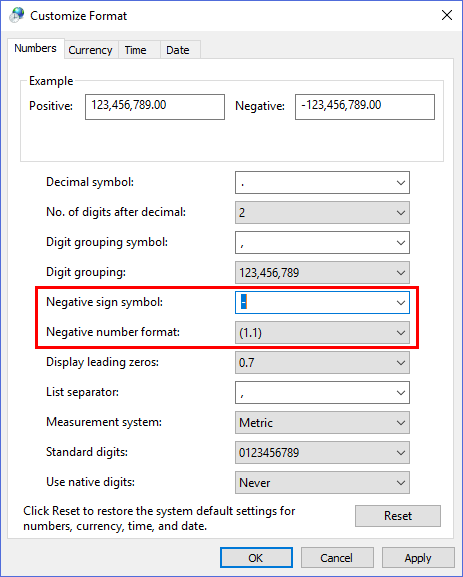Open the Standard digits dropdown

322,453
